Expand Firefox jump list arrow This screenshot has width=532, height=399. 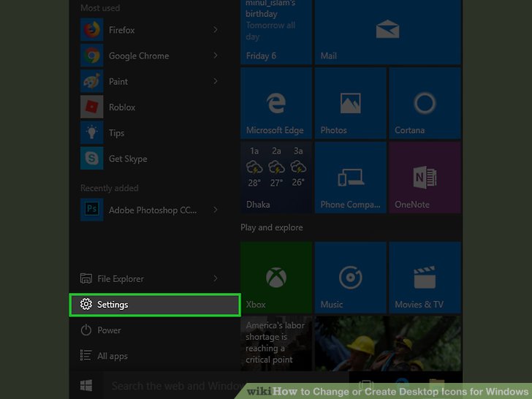click(216, 30)
